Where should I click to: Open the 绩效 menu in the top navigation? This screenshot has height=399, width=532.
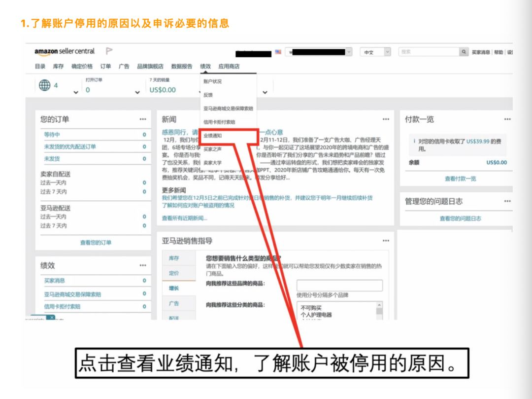(205, 66)
